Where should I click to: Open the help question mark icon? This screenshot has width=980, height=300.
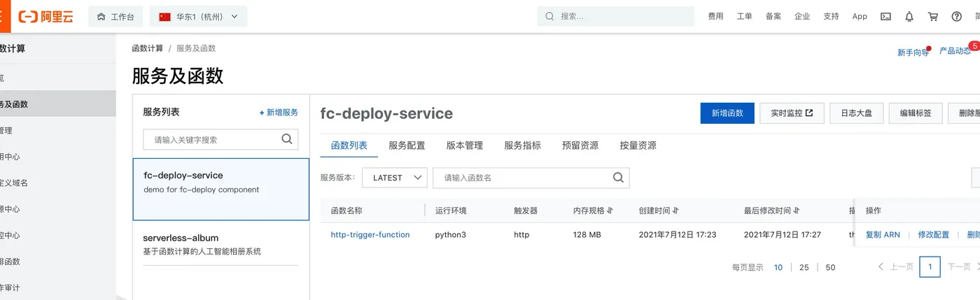pyautogui.click(x=957, y=16)
